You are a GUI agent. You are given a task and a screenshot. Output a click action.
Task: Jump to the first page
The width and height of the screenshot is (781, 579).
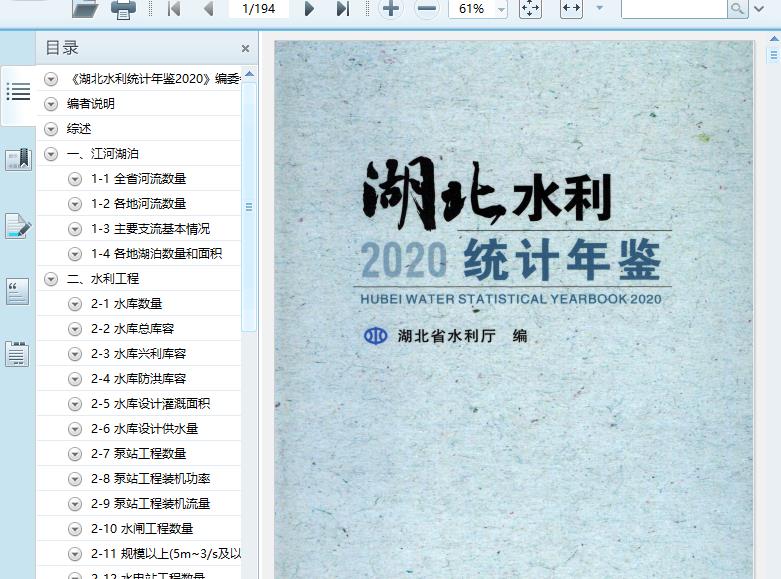(x=174, y=8)
